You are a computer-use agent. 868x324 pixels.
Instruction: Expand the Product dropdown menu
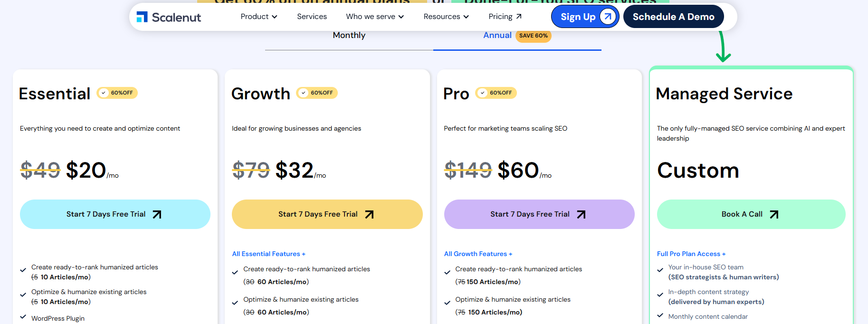[x=258, y=17]
